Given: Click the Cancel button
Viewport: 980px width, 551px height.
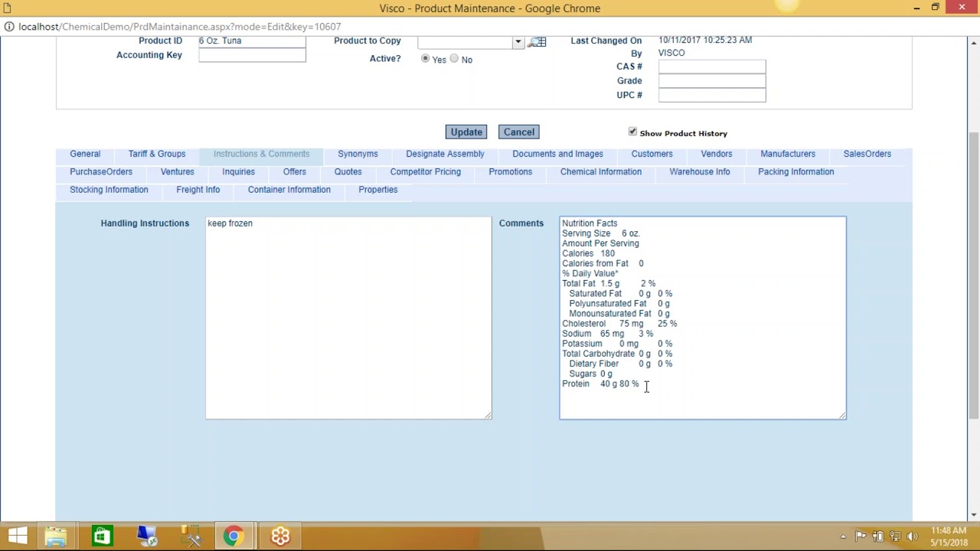Looking at the screenshot, I should (x=519, y=132).
